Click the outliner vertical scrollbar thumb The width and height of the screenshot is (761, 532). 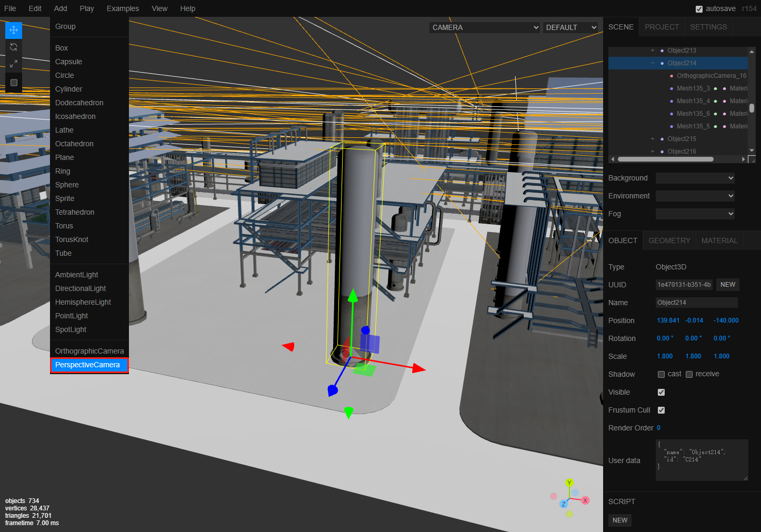point(752,108)
